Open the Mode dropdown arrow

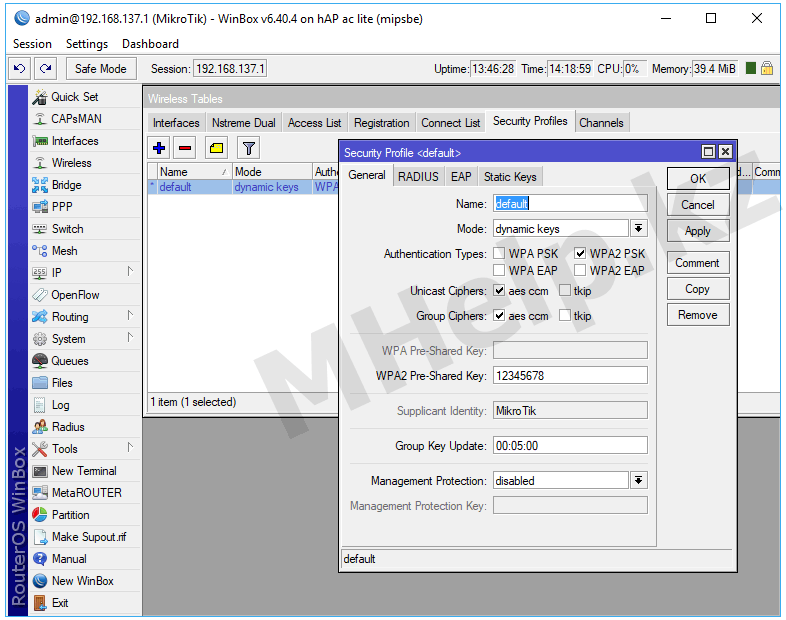[638, 229]
